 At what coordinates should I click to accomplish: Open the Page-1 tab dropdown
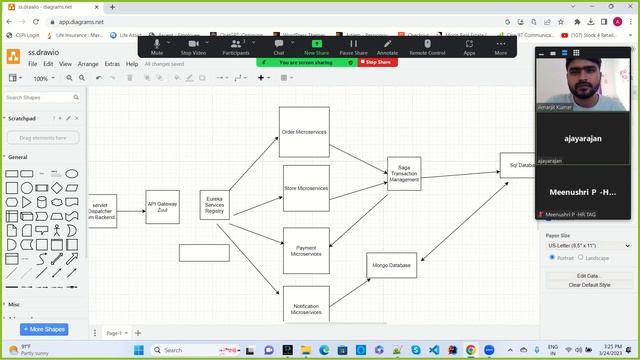point(116,333)
